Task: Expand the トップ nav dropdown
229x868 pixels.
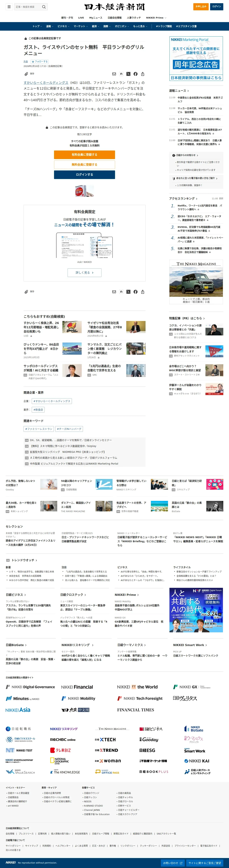Action: coord(37,26)
